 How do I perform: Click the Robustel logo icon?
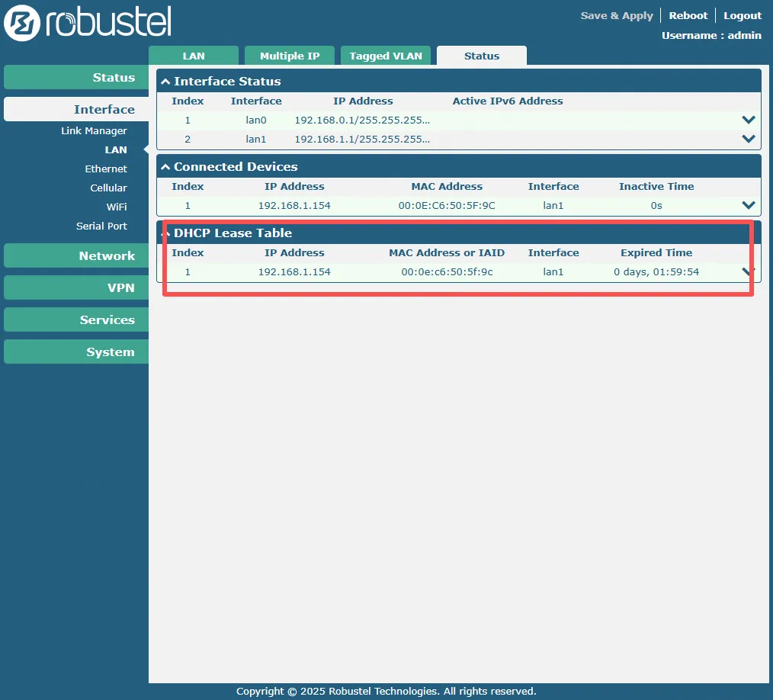click(x=22, y=23)
